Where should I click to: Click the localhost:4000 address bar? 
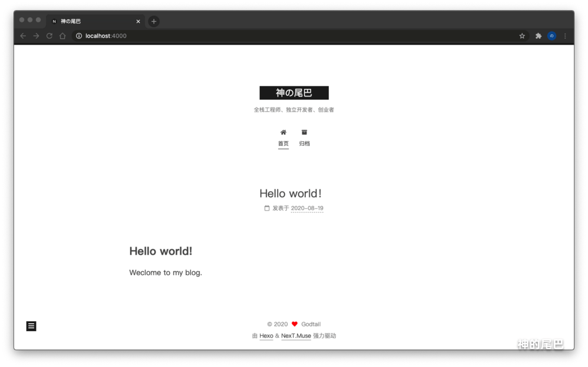(294, 36)
